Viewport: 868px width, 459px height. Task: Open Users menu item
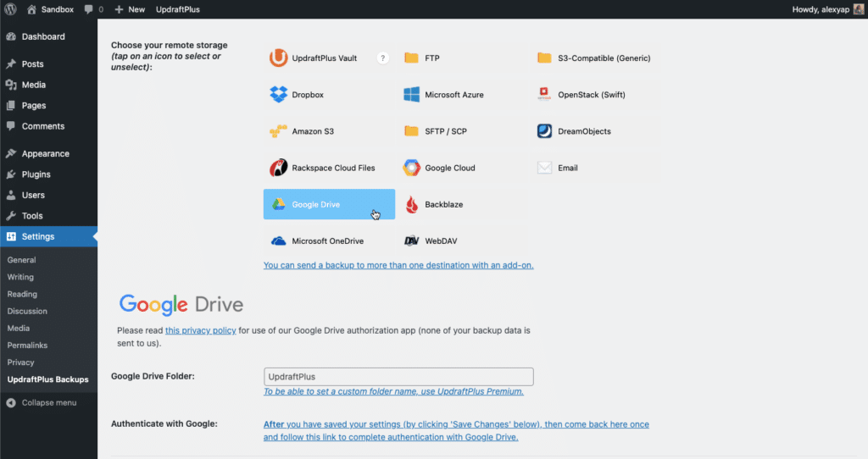(48, 196)
